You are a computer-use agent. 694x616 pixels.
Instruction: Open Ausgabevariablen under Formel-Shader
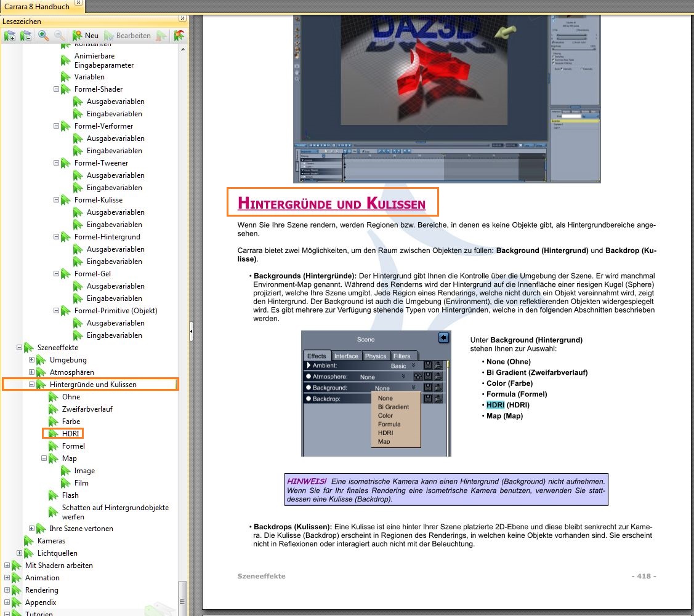(x=116, y=102)
